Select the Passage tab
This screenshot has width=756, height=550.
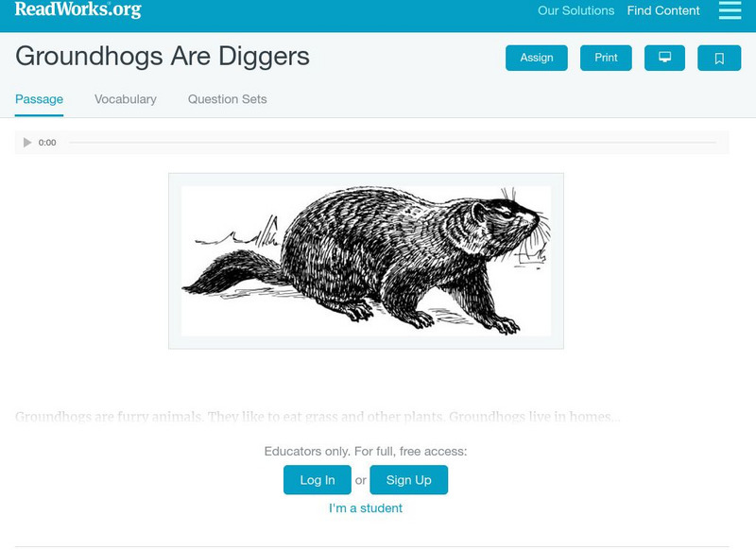[39, 99]
